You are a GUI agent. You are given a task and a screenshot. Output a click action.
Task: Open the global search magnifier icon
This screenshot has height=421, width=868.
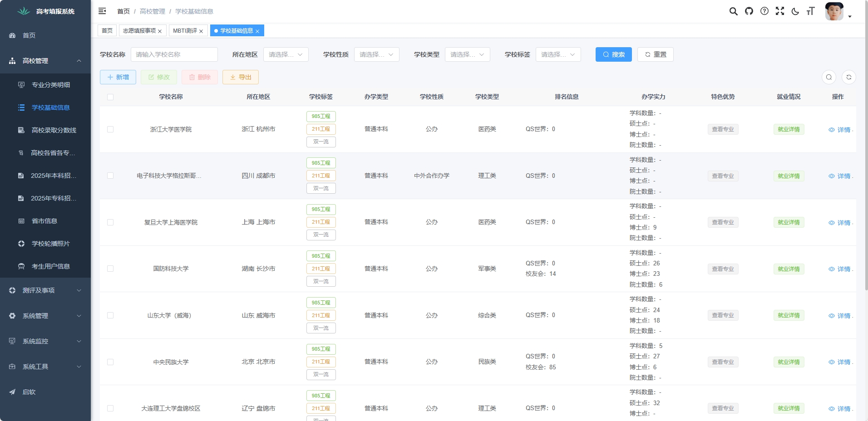tap(733, 11)
